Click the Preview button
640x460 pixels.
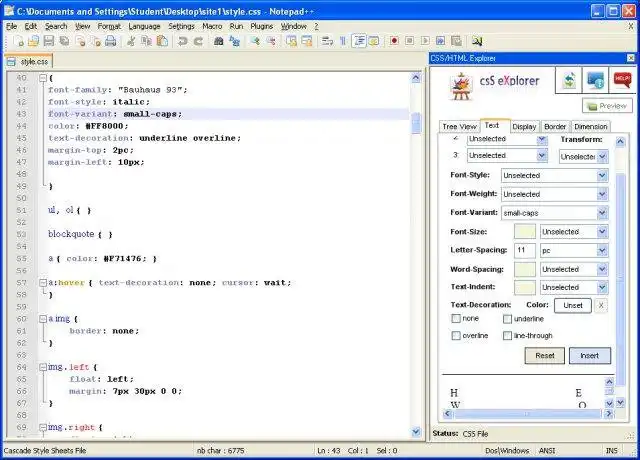(607, 106)
